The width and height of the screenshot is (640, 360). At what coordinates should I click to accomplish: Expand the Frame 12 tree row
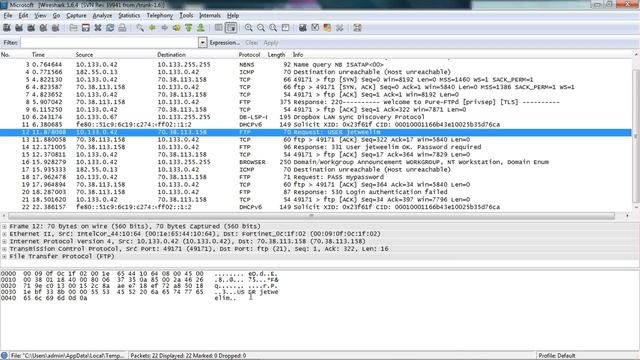[x=4, y=226]
